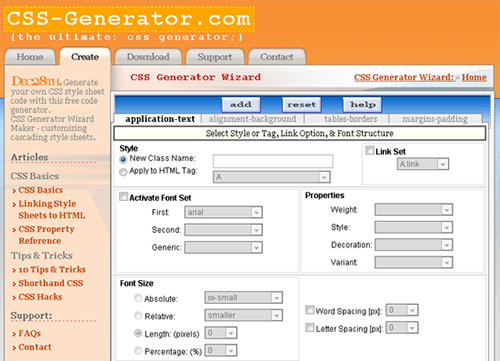The height and width of the screenshot is (361, 500).
Task: Click the CSS Generator Wizard heading
Action: [x=196, y=77]
